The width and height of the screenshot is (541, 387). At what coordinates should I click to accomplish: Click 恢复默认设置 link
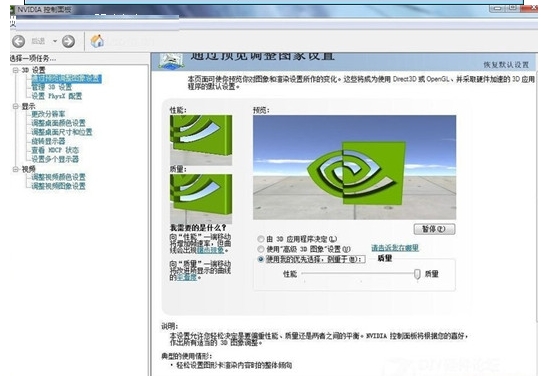coord(506,65)
